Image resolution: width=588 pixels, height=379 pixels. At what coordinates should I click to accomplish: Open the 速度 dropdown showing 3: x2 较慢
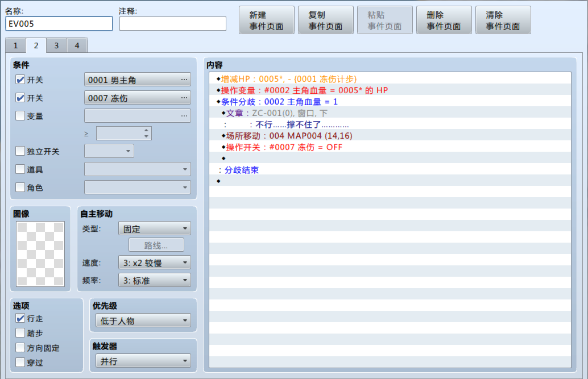155,263
